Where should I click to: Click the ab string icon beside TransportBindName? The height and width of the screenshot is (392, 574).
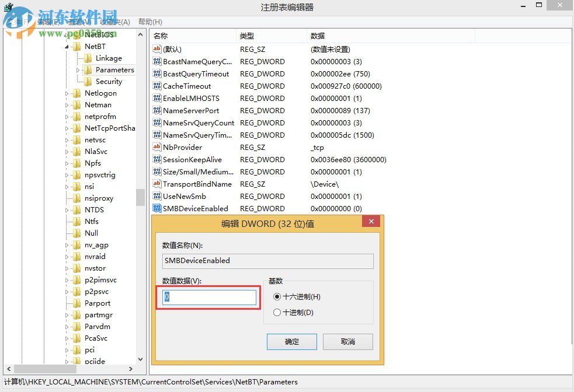coord(156,184)
